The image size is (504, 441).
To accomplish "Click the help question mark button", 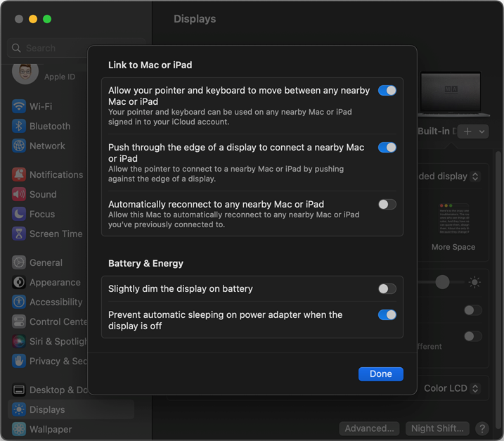I will [x=482, y=428].
